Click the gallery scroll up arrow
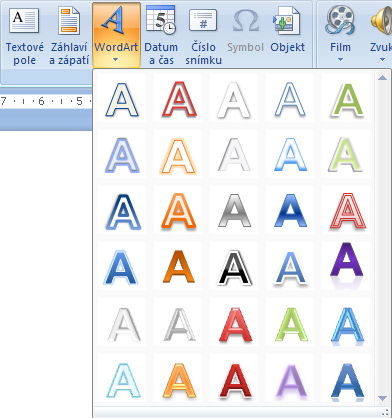The image size is (392, 418). pos(382,78)
